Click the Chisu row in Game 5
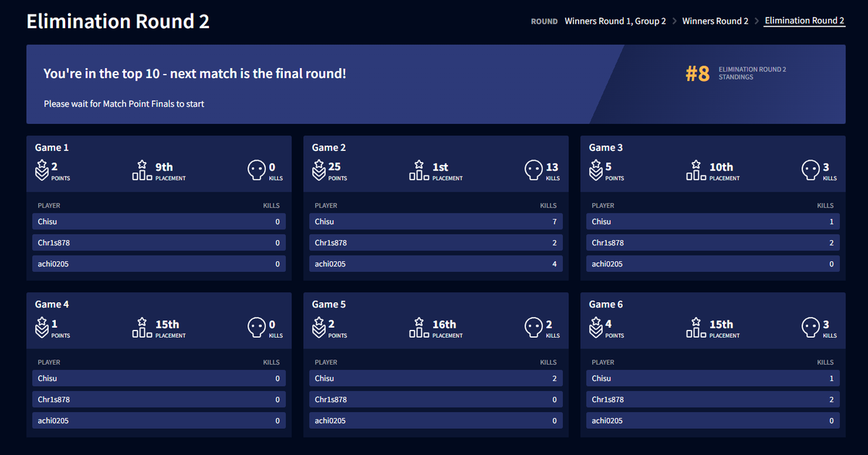This screenshot has height=455, width=868. coord(435,378)
